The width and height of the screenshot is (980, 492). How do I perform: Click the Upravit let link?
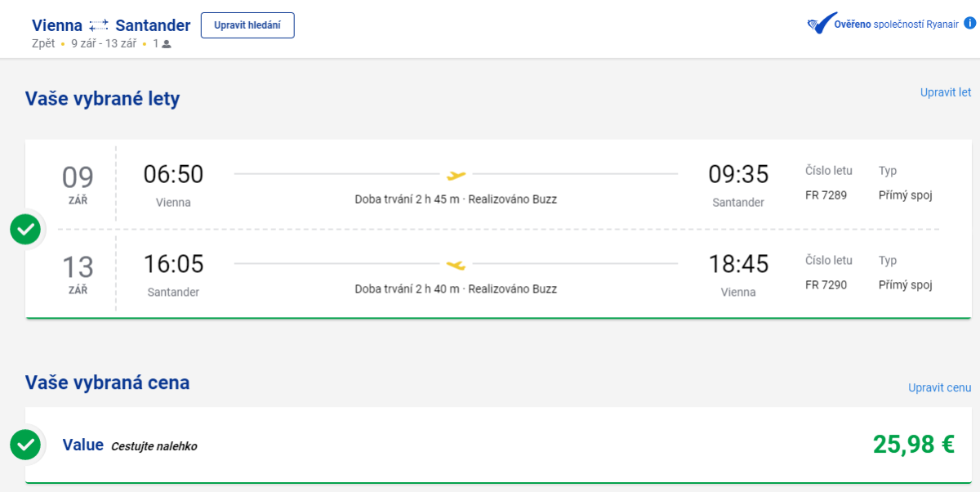tap(946, 92)
